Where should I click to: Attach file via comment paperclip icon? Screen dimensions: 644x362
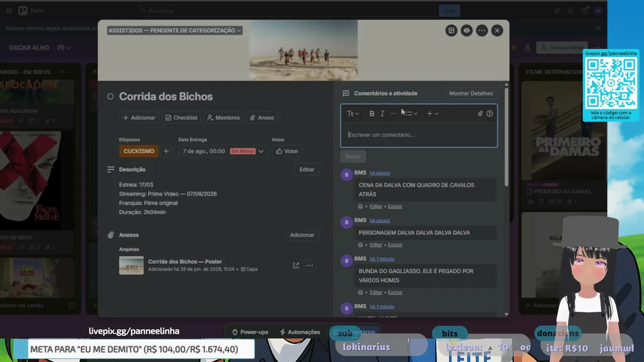(480, 114)
